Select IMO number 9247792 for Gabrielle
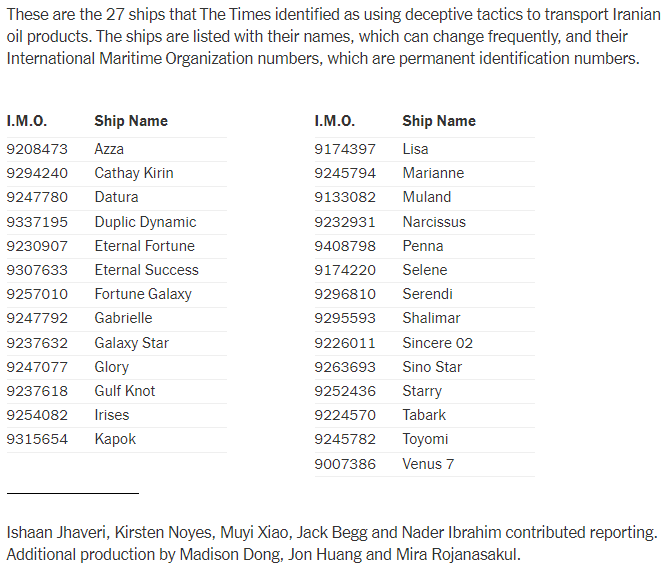Image resolution: width=667 pixels, height=582 pixels. (37, 318)
